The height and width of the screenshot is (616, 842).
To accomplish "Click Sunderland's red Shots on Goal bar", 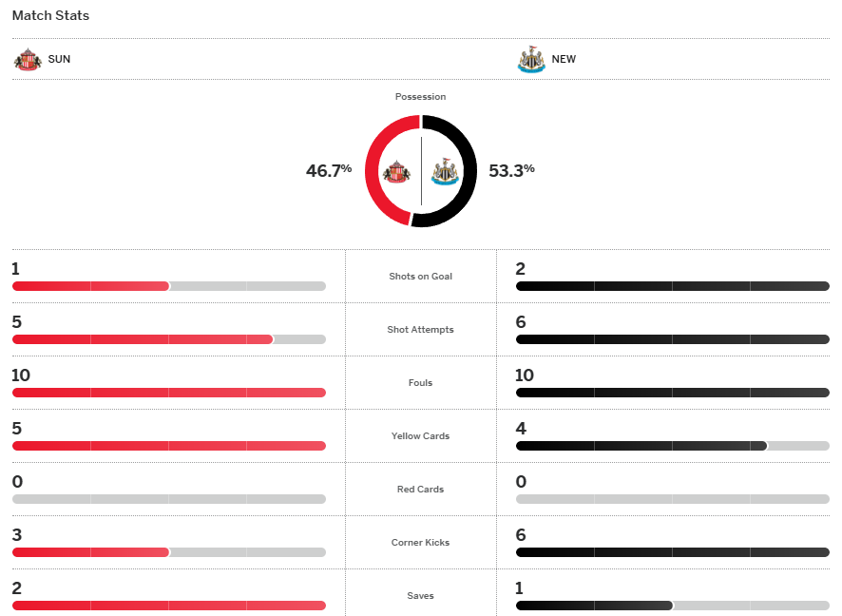I will tap(90, 286).
